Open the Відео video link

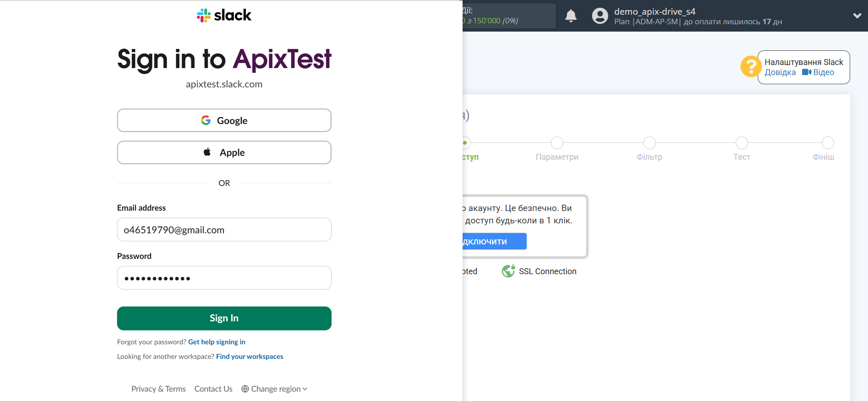(824, 72)
